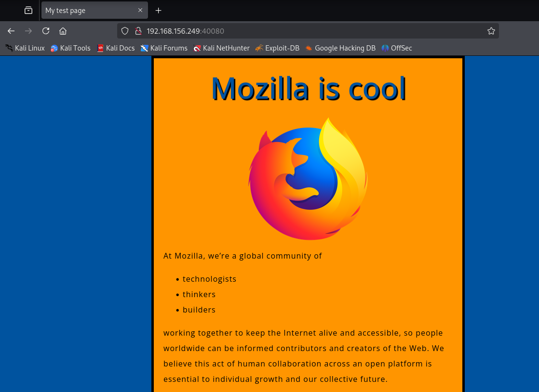Bookmark this page with the star
Viewport: 539px width, 392px height.
491,31
